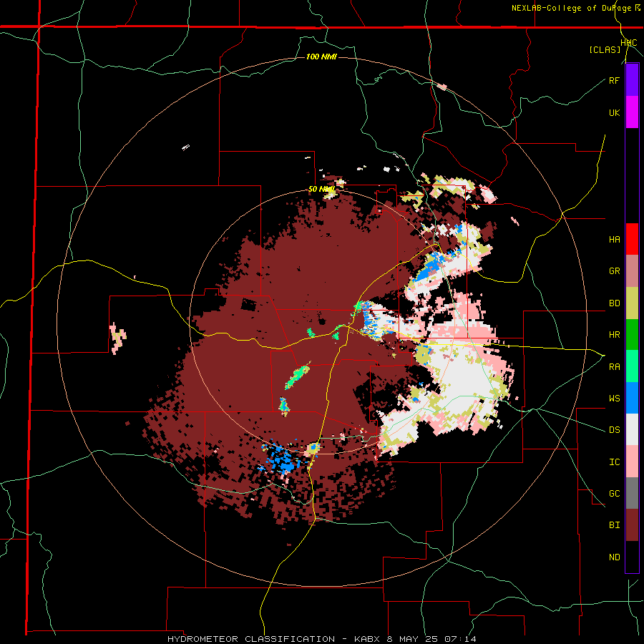
Task: Click the RF purple legend swatch
Action: (x=632, y=80)
